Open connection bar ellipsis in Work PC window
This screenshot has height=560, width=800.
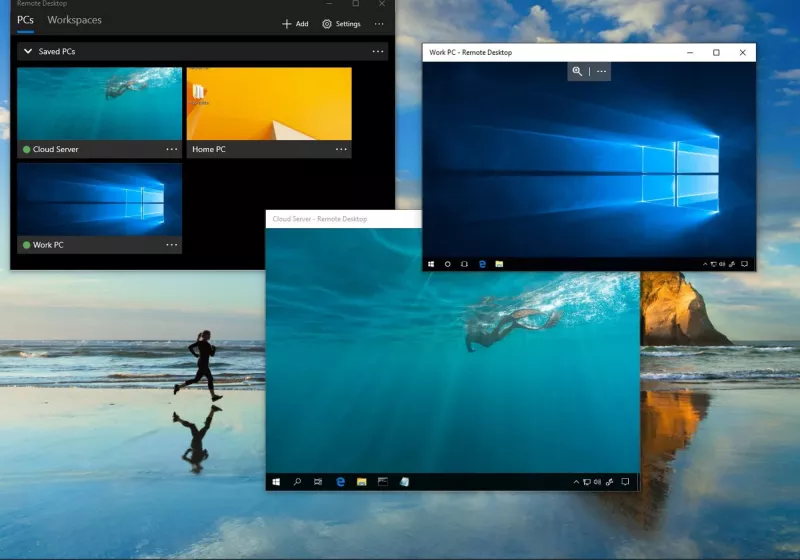pyautogui.click(x=602, y=71)
